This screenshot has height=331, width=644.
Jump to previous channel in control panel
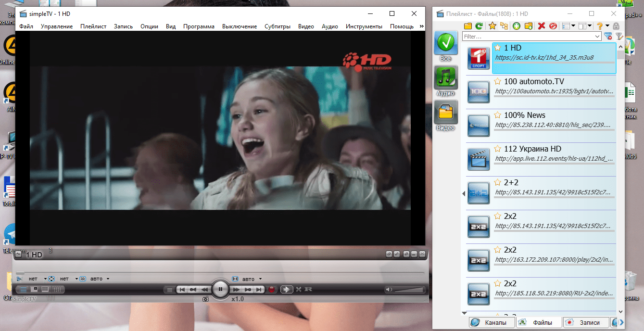pyautogui.click(x=182, y=290)
